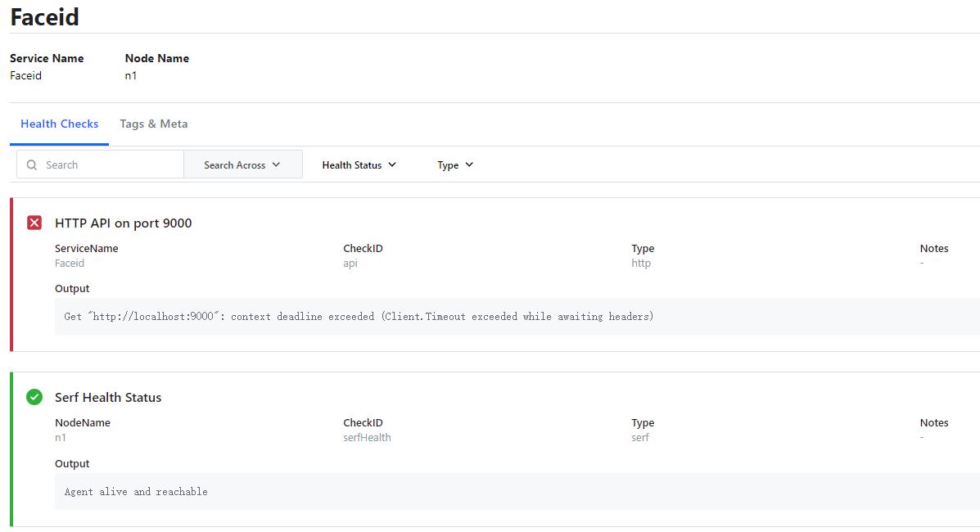Click the serfHealth CheckID value
980x532 pixels.
coord(367,438)
